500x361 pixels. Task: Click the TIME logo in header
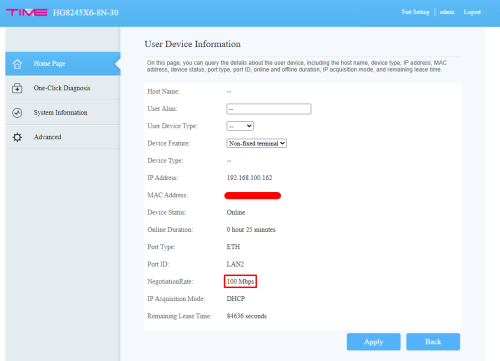[27, 13]
